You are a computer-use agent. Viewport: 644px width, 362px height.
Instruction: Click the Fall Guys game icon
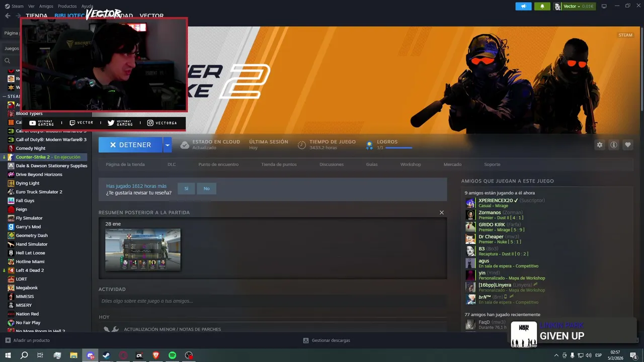tap(11, 201)
